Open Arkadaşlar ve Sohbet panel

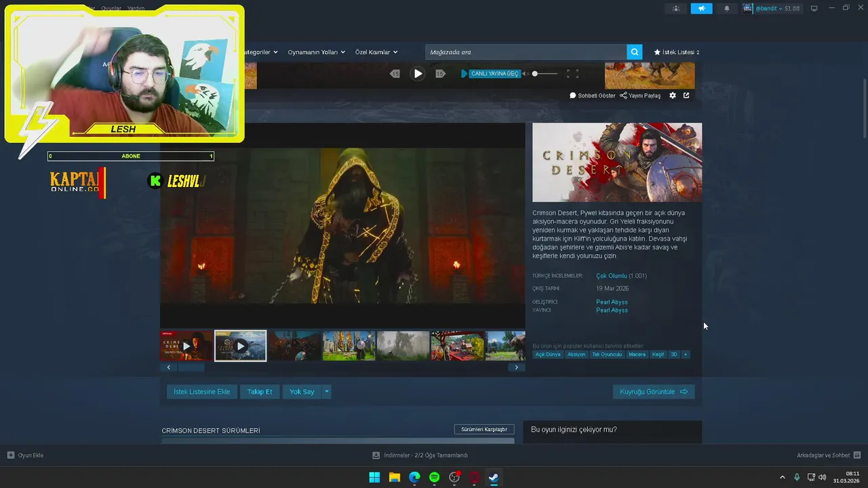click(x=828, y=455)
